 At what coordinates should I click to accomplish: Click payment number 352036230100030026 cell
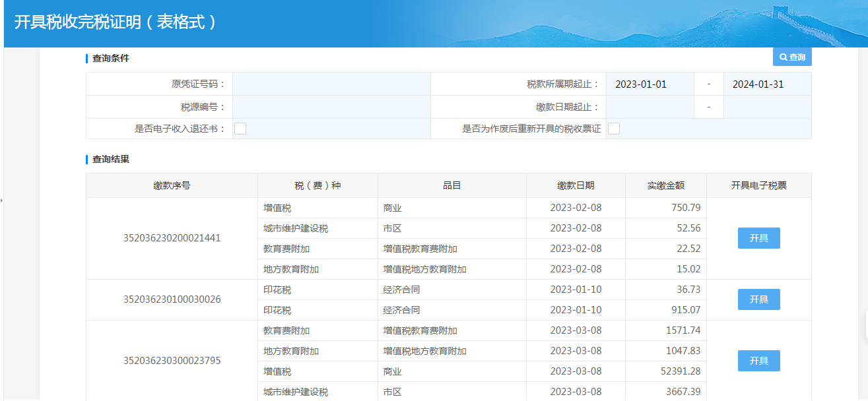[172, 299]
